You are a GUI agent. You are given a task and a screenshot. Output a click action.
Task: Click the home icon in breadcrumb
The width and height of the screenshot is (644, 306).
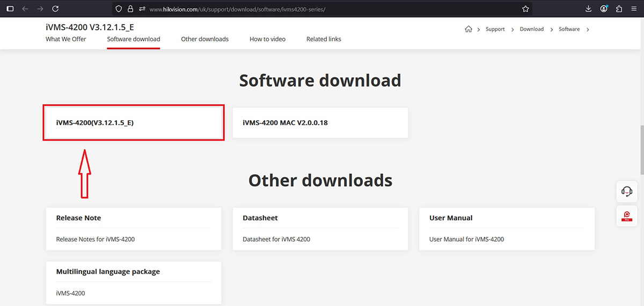[x=469, y=29]
